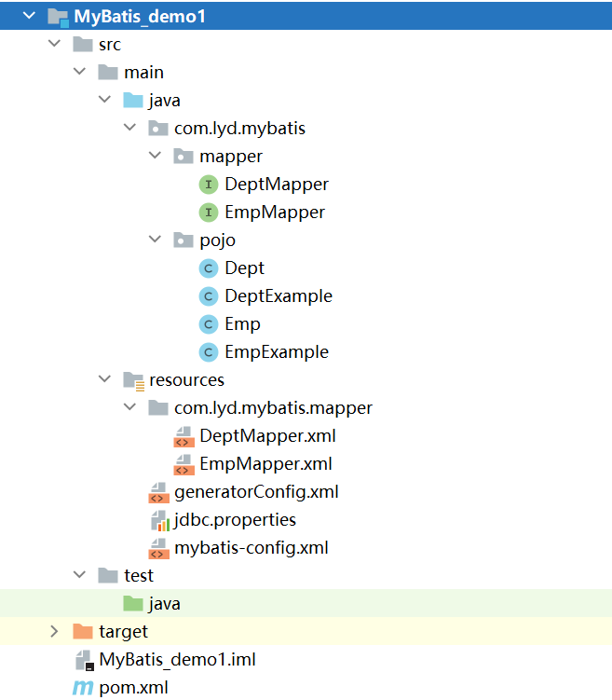Click the main folder icon

(x=108, y=72)
